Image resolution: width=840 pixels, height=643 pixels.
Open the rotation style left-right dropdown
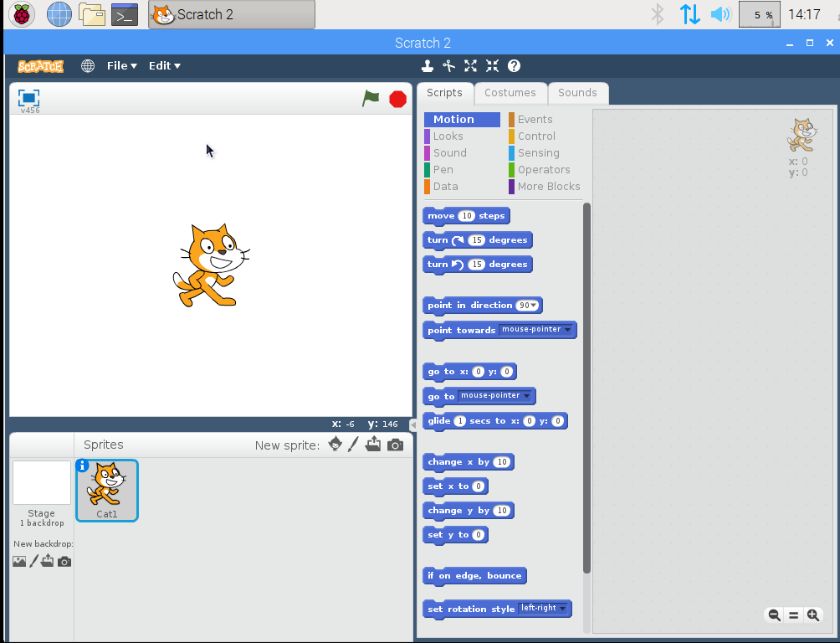(565, 609)
